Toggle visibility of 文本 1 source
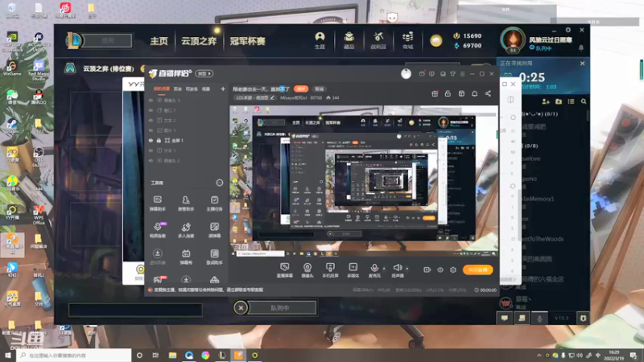 pos(151,150)
